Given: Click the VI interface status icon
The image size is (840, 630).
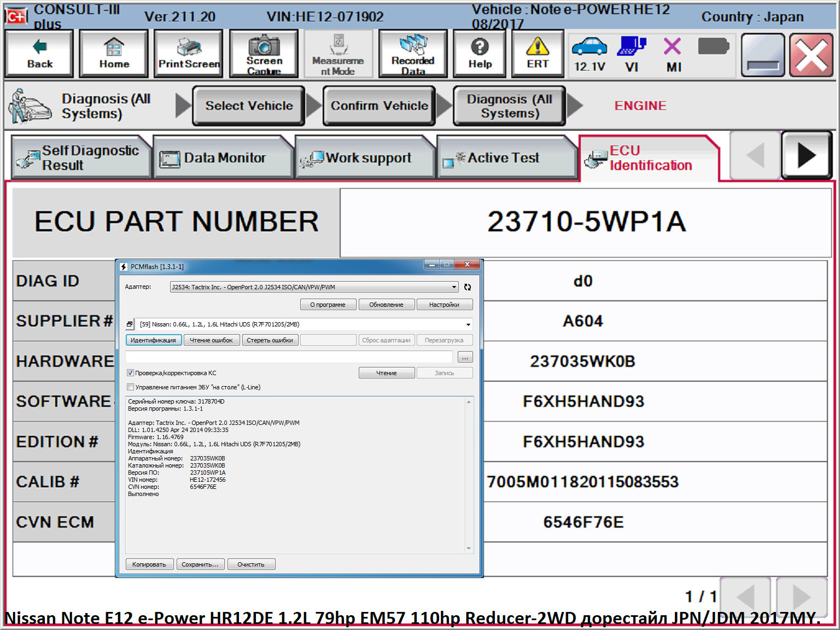Looking at the screenshot, I should (632, 47).
